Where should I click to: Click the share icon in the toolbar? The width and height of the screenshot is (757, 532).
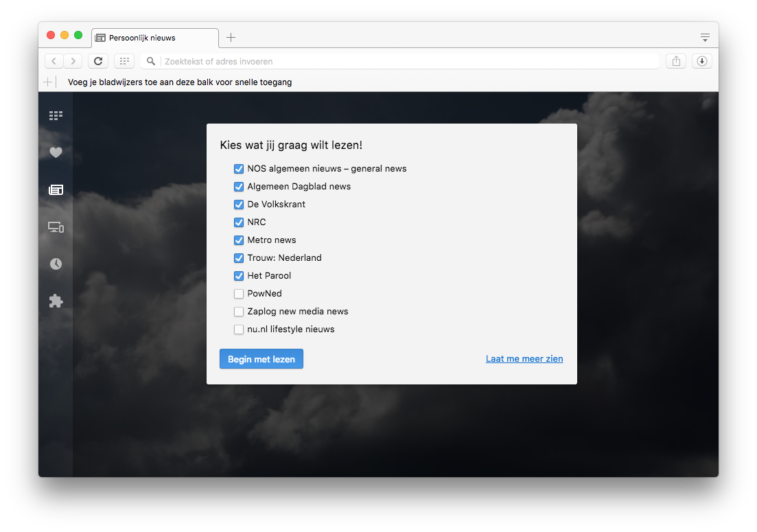[676, 61]
